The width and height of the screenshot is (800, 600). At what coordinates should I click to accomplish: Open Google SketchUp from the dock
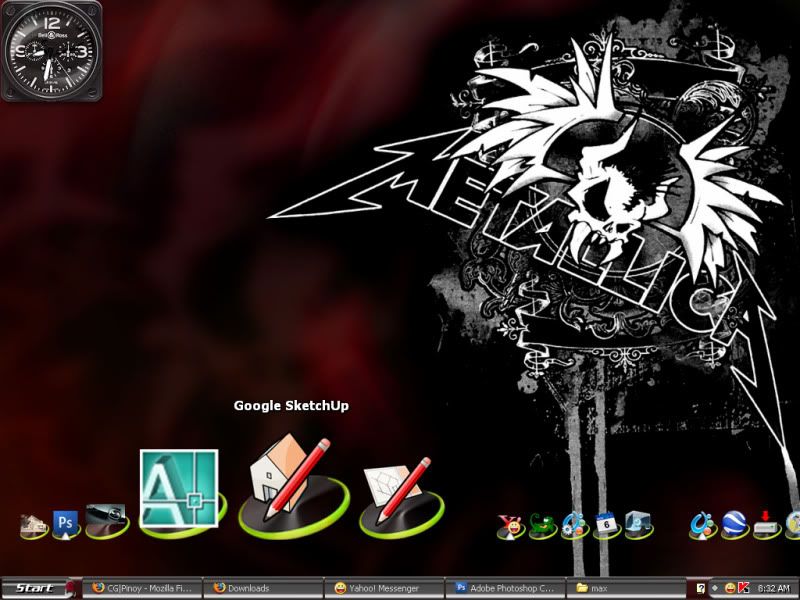click(292, 485)
